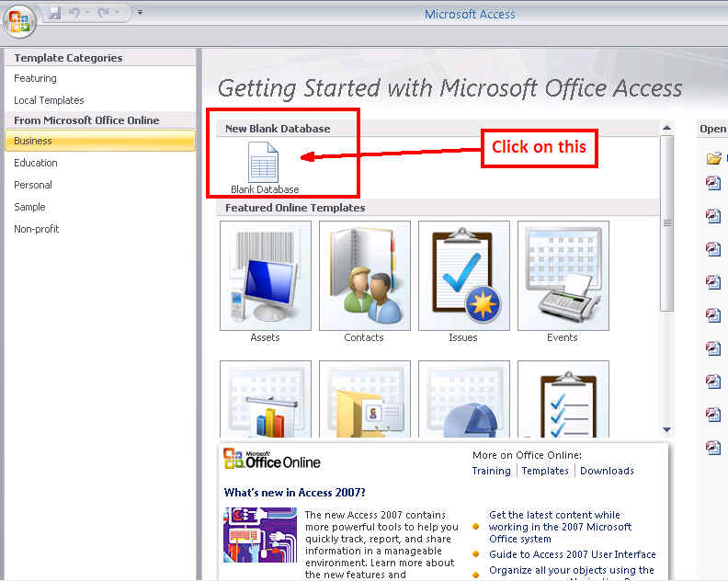
Task: Open 'Get the latest content while working' link
Action: pyautogui.click(x=560, y=527)
